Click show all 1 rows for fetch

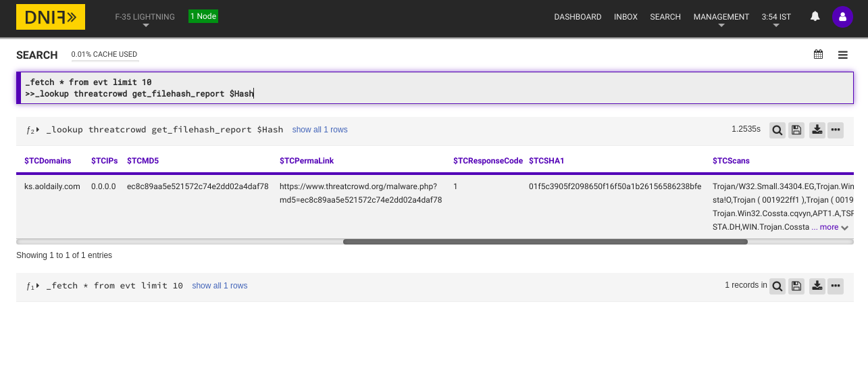[x=220, y=286]
